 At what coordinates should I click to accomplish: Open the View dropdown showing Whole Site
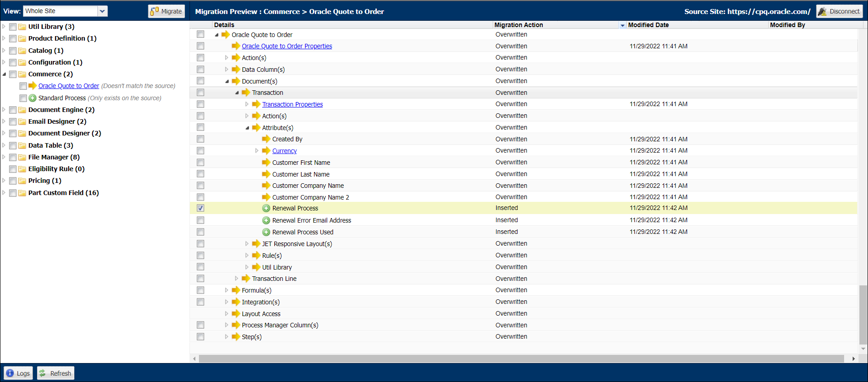(x=102, y=11)
